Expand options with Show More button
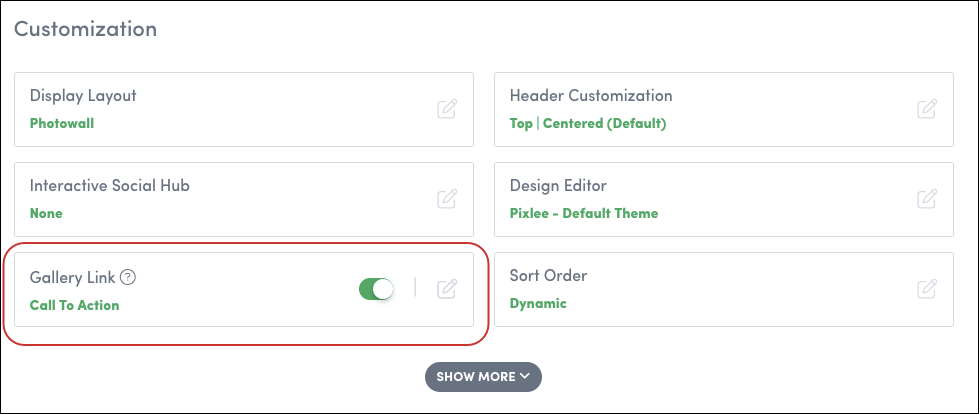 coord(482,377)
